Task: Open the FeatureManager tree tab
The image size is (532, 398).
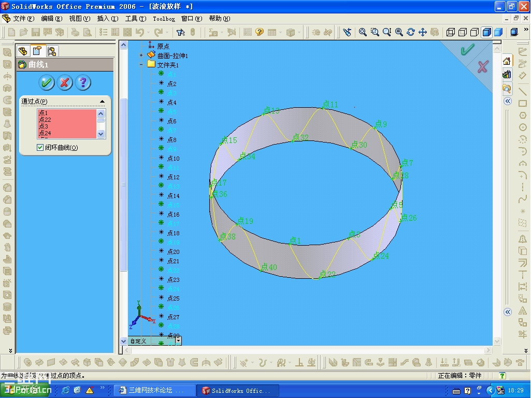Action: (x=23, y=51)
